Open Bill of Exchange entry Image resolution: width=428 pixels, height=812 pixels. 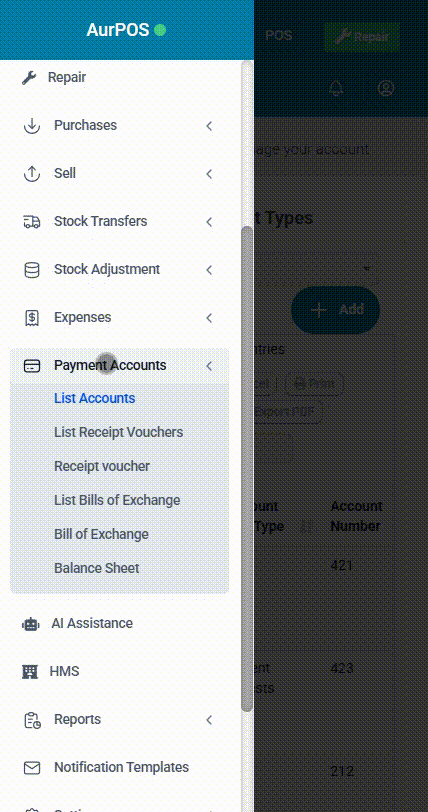point(102,534)
